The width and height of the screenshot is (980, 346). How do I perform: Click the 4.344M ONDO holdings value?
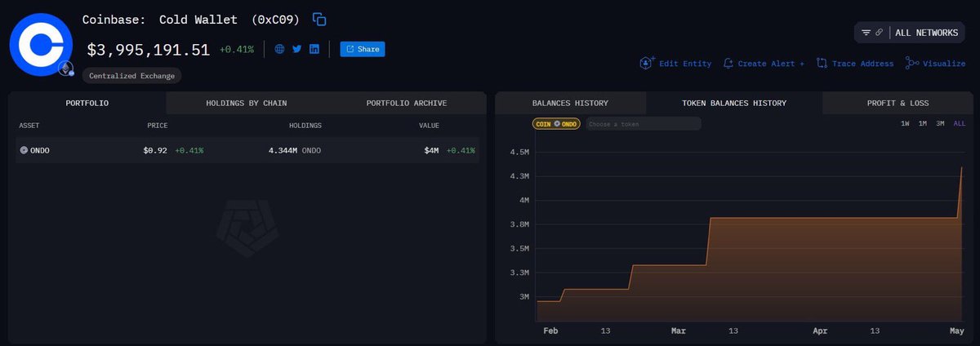pyautogui.click(x=295, y=150)
